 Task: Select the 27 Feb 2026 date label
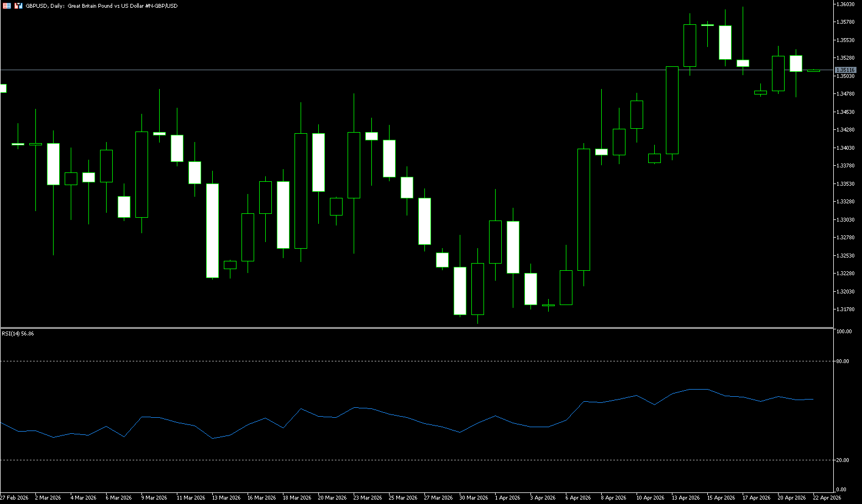pos(14,498)
